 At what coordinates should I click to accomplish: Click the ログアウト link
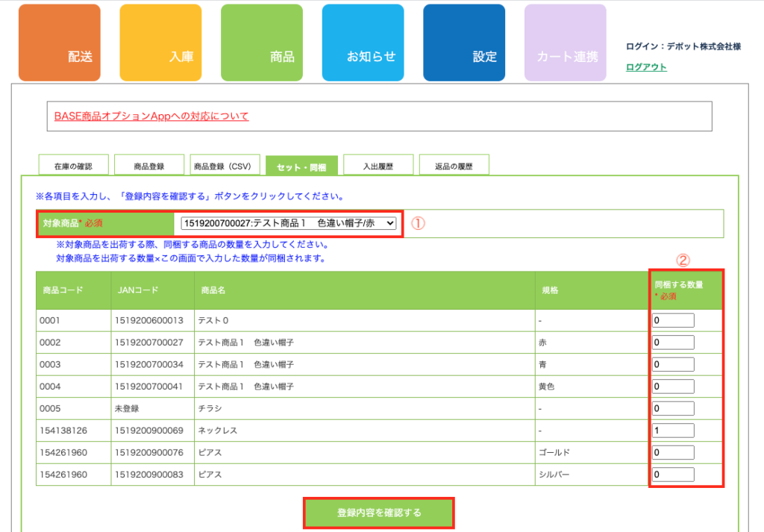[x=646, y=67]
